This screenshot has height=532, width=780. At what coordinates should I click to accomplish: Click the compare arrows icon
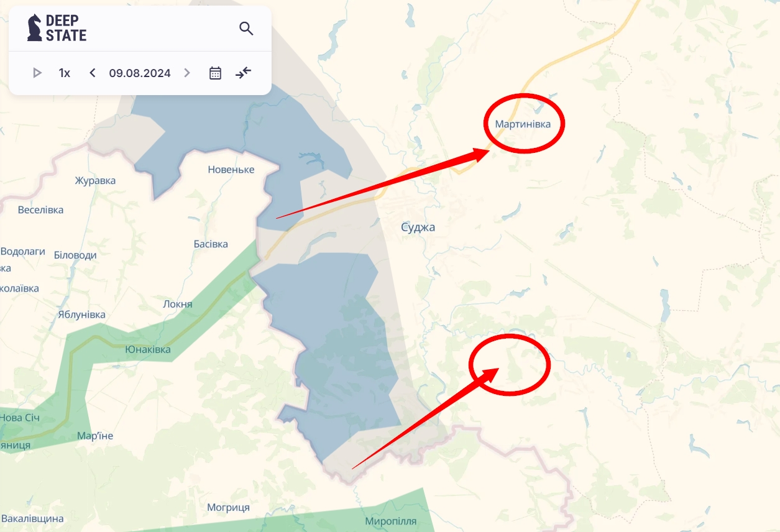click(x=243, y=73)
